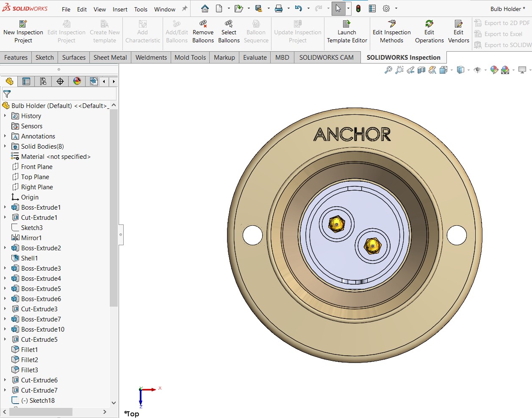This screenshot has width=532, height=418.
Task: Select the Mirror1 feature
Action: [x=31, y=238]
